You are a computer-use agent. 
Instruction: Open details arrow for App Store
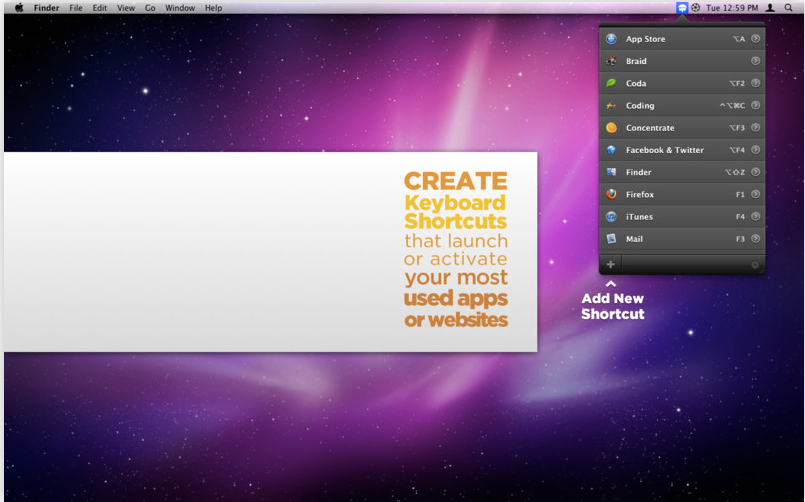[x=755, y=38]
